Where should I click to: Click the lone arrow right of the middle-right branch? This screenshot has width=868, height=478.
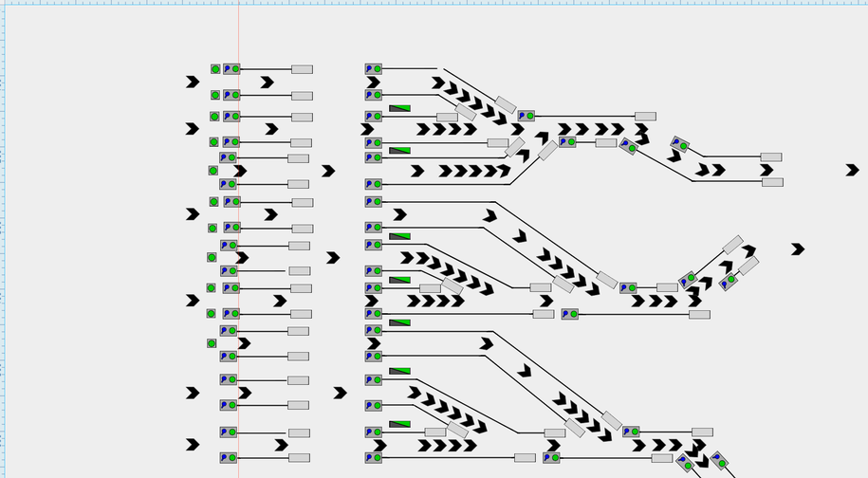798,248
